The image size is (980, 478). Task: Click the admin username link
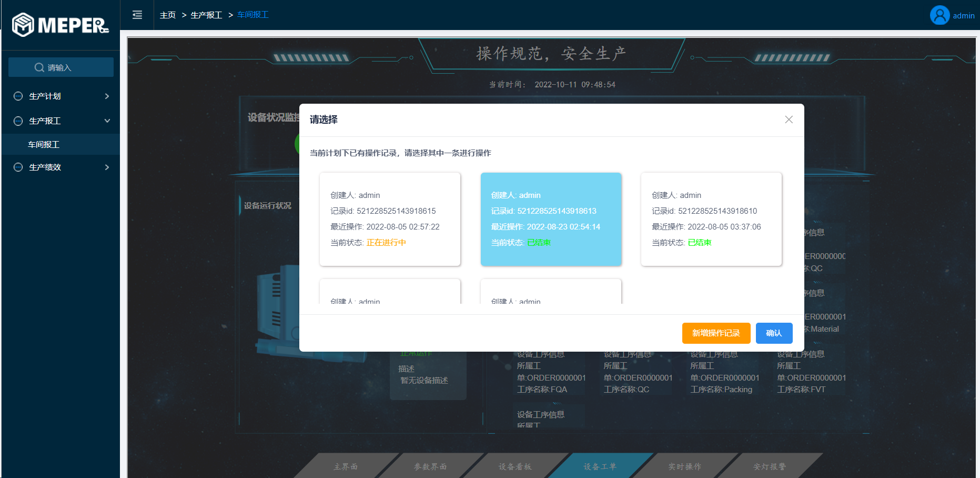pos(964,16)
